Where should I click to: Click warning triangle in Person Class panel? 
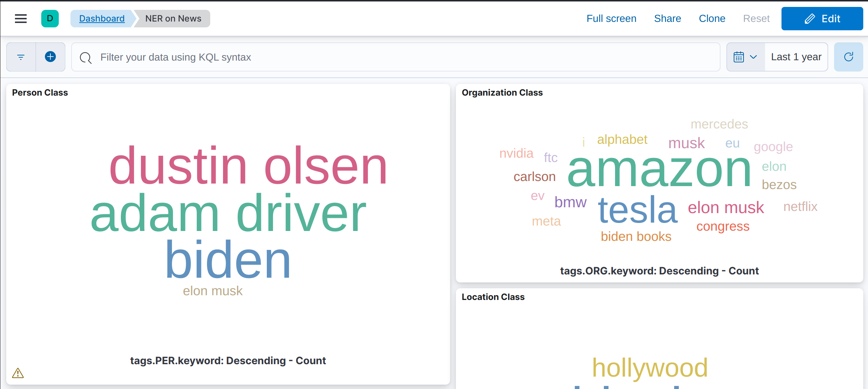(18, 373)
